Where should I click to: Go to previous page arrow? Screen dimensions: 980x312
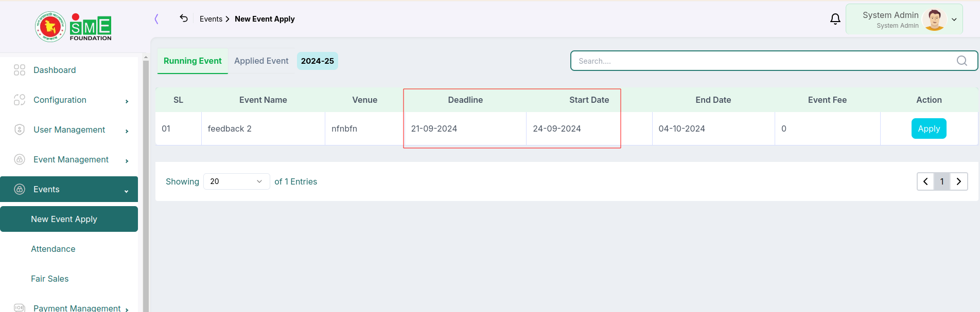point(925,181)
